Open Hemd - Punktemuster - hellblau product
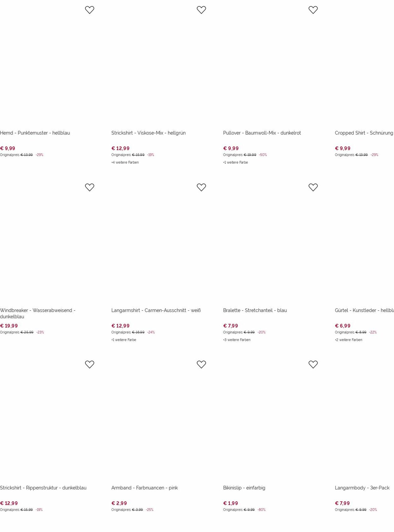The image size is (394, 532). pyautogui.click(x=35, y=133)
